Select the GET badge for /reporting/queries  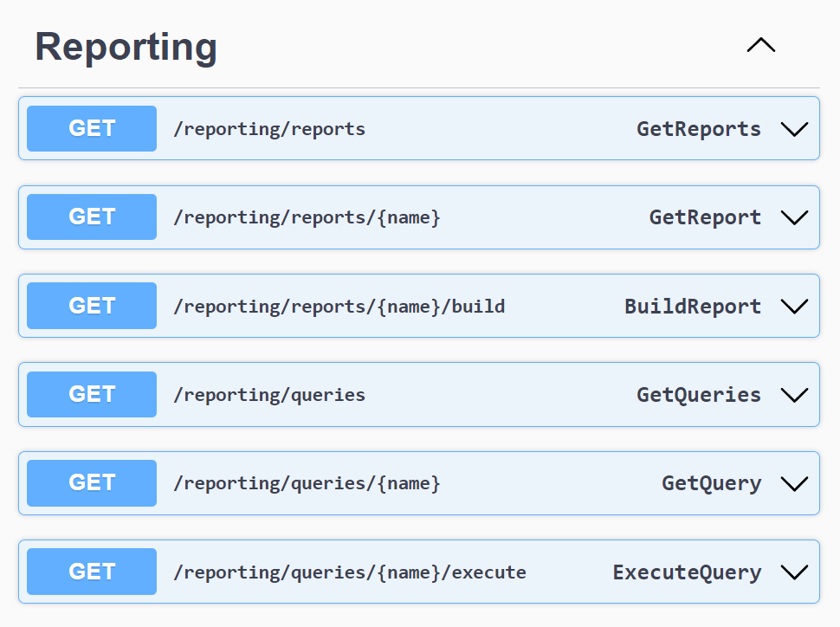pyautogui.click(x=92, y=395)
